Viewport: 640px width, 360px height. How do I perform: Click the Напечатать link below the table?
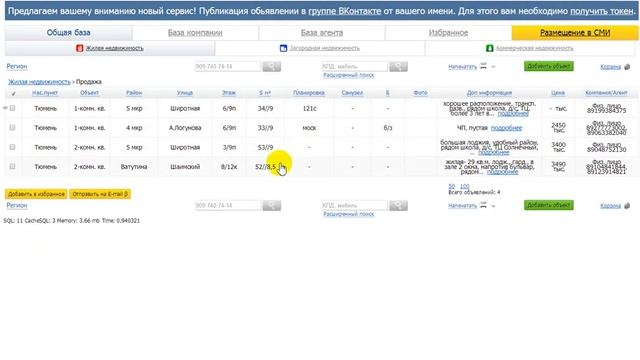462,206
